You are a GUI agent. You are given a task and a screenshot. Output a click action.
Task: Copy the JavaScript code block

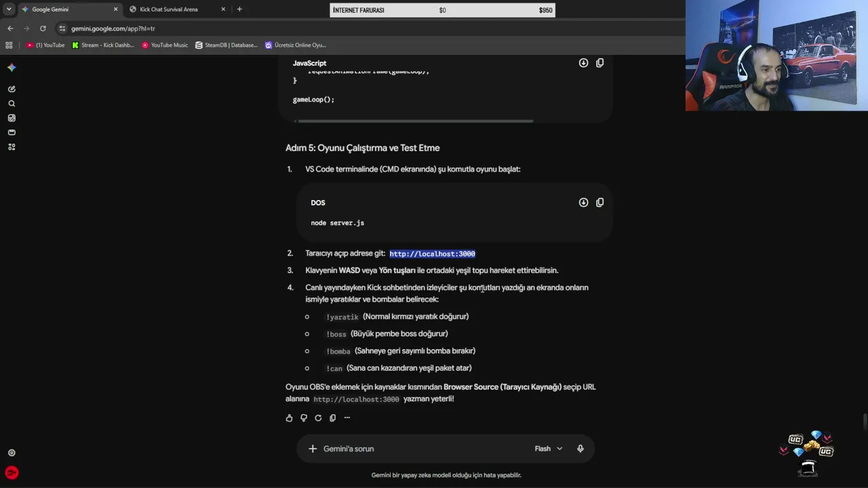[x=599, y=63]
